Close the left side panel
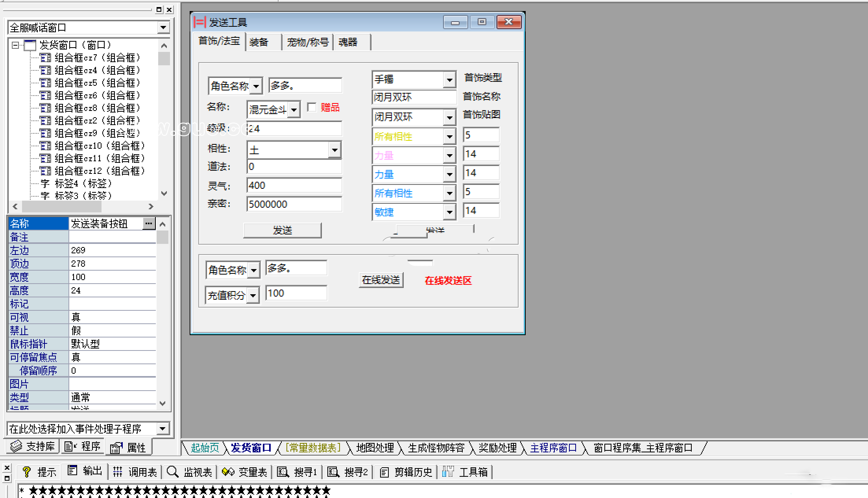Screen dimensions: 868x498 [169, 10]
